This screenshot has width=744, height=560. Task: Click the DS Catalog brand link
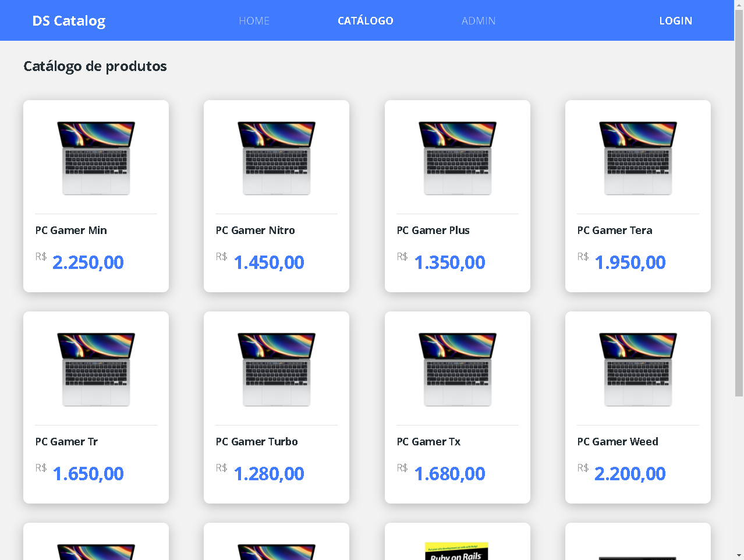point(68,20)
